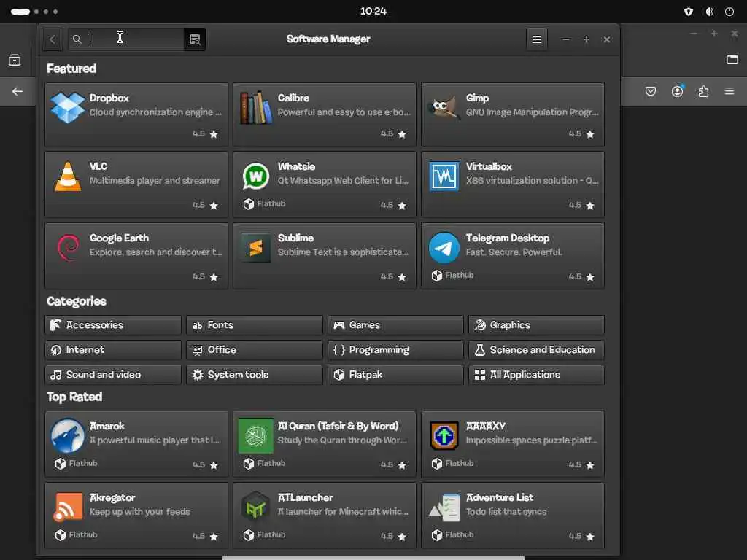Screen dimensions: 747x560
Task: Open the All Applications category
Action: [x=536, y=375]
